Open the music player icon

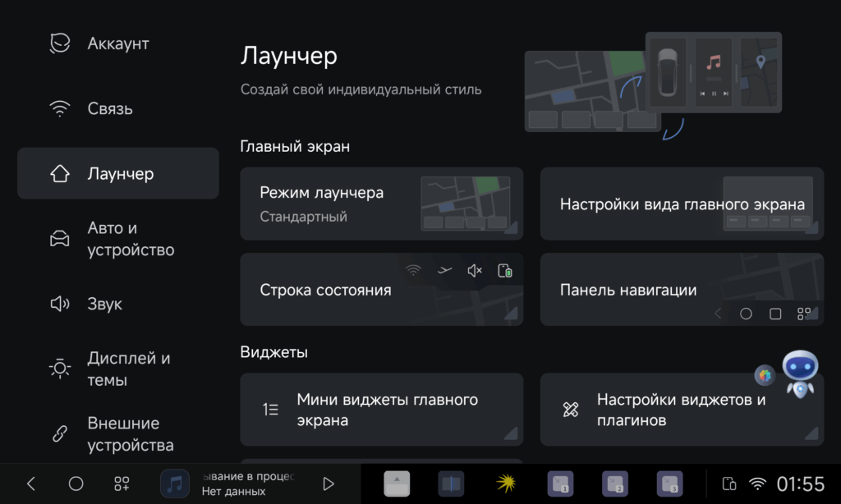[175, 483]
